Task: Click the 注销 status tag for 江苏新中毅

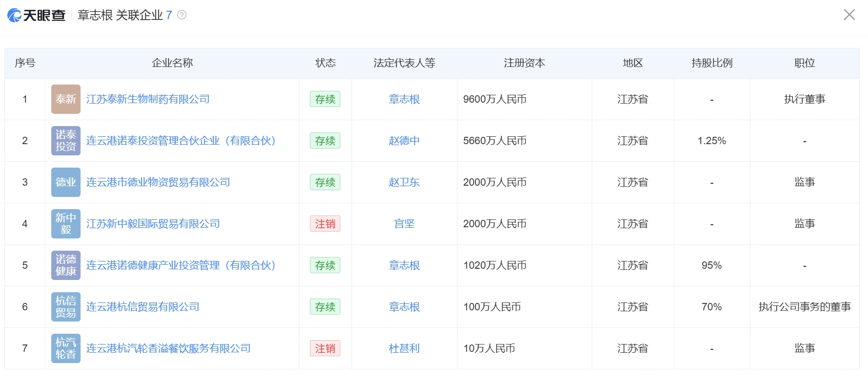Action: [x=325, y=224]
